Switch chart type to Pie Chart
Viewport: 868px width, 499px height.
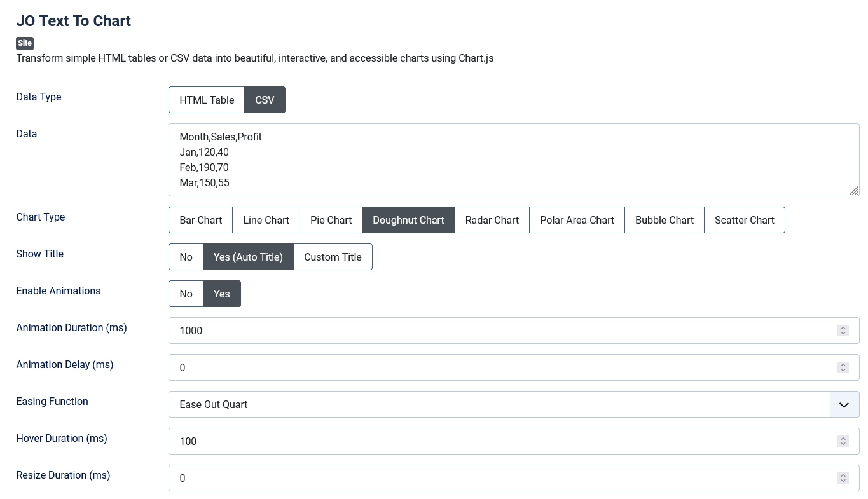(x=331, y=220)
